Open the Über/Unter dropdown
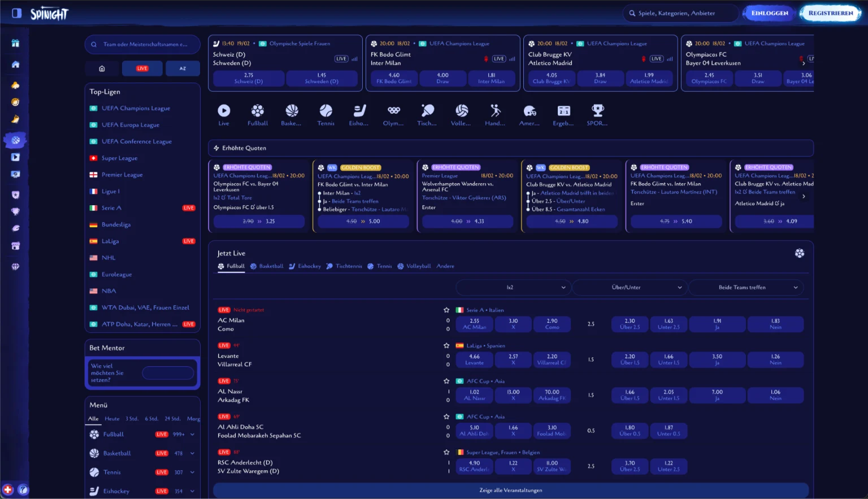The width and height of the screenshot is (868, 499). (x=629, y=287)
